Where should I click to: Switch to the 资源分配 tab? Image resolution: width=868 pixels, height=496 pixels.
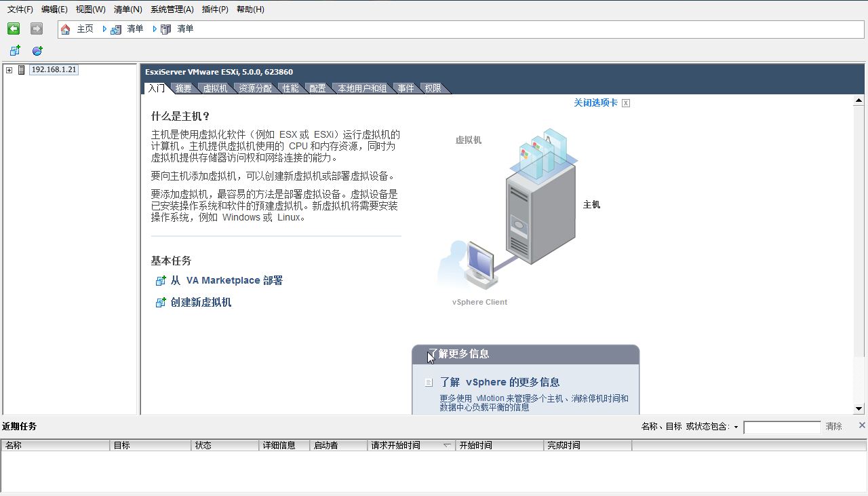click(255, 88)
